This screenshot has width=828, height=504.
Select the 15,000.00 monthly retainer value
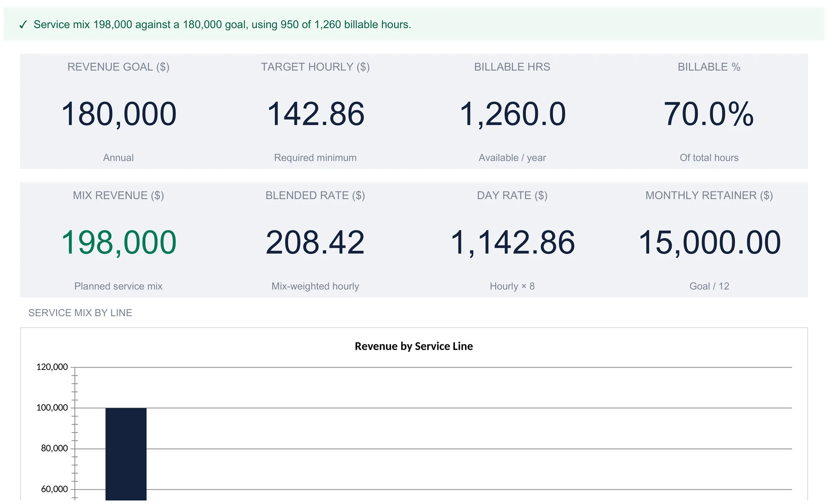pyautogui.click(x=710, y=242)
